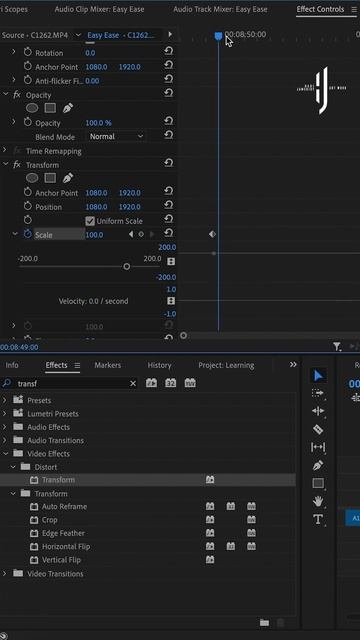Screen dimensions: 360x640
Task: Expand the Audio Effects folder
Action: point(5,427)
